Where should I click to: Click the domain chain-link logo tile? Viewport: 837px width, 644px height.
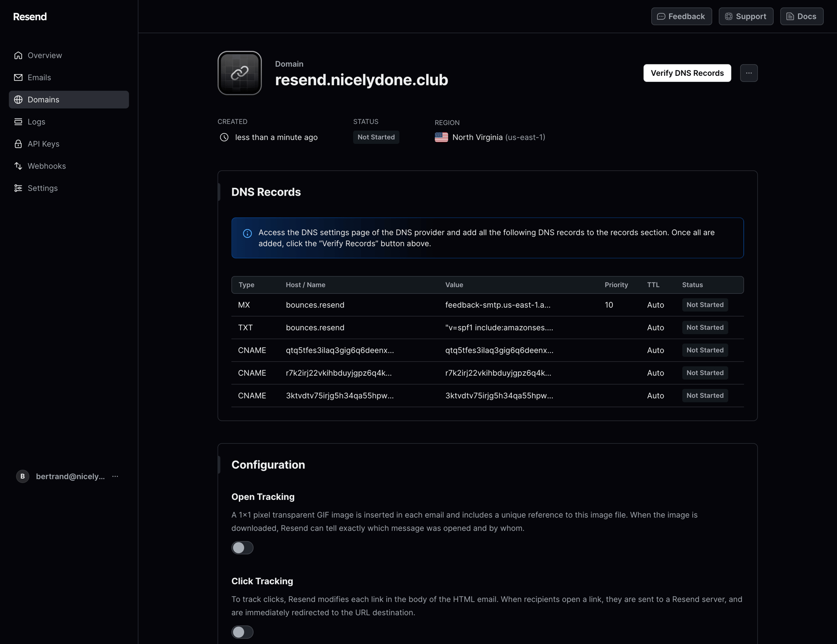point(239,73)
